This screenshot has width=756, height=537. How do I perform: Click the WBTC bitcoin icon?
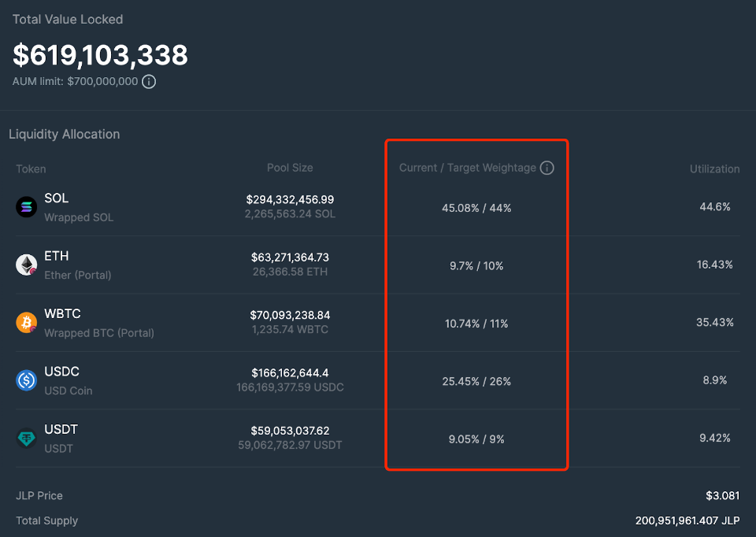tap(27, 323)
